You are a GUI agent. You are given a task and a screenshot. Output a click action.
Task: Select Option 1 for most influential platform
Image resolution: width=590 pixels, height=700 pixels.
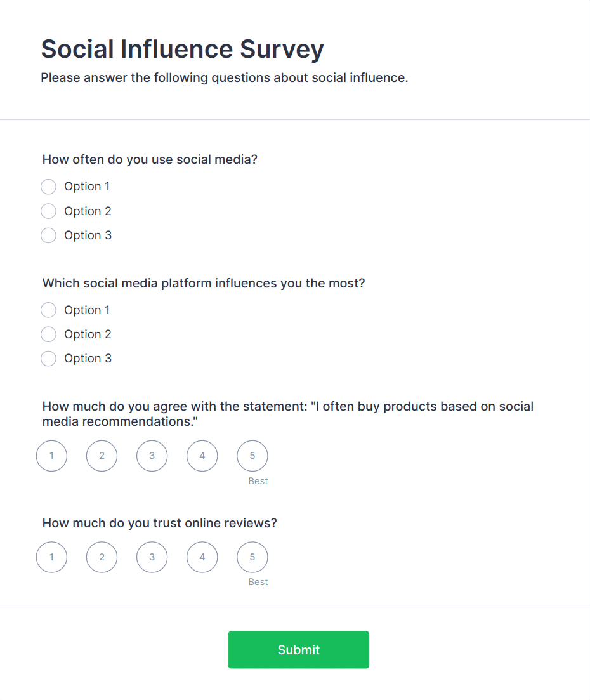[x=49, y=310]
